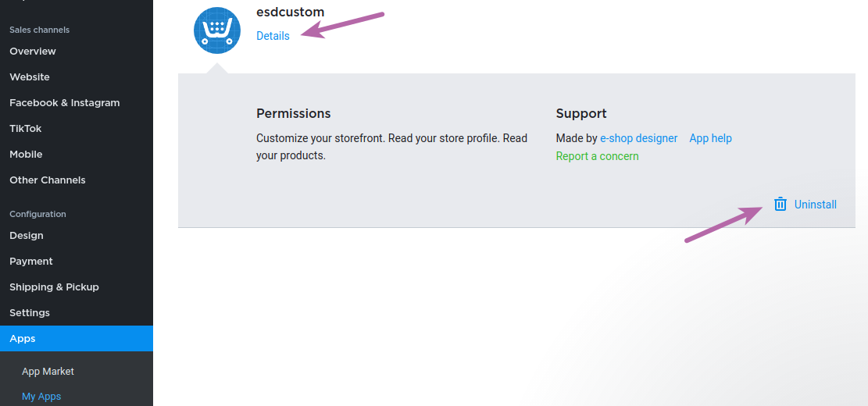Click the trash can uninstall icon
Viewport: 868px width, 406px height.
(780, 204)
